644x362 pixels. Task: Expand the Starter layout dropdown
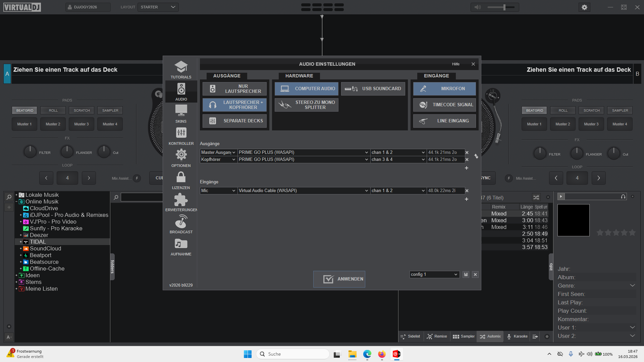[158, 7]
